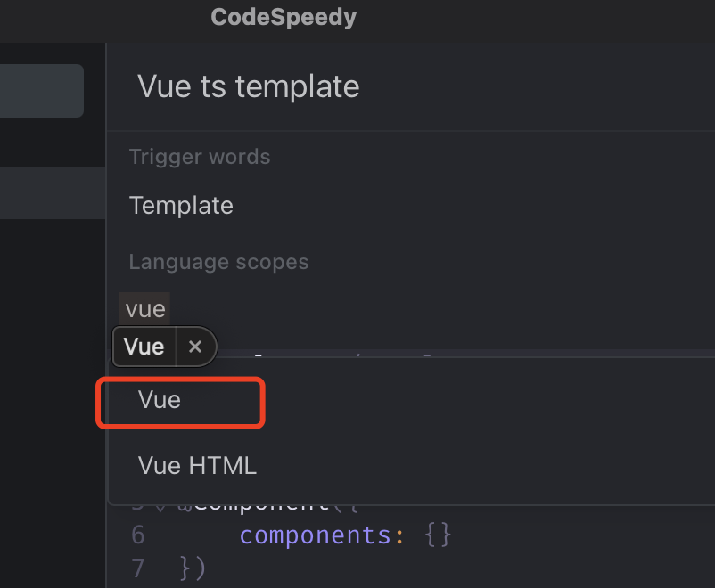The width and height of the screenshot is (715, 588).
Task: Click the empty braces after components
Action: coord(438,535)
